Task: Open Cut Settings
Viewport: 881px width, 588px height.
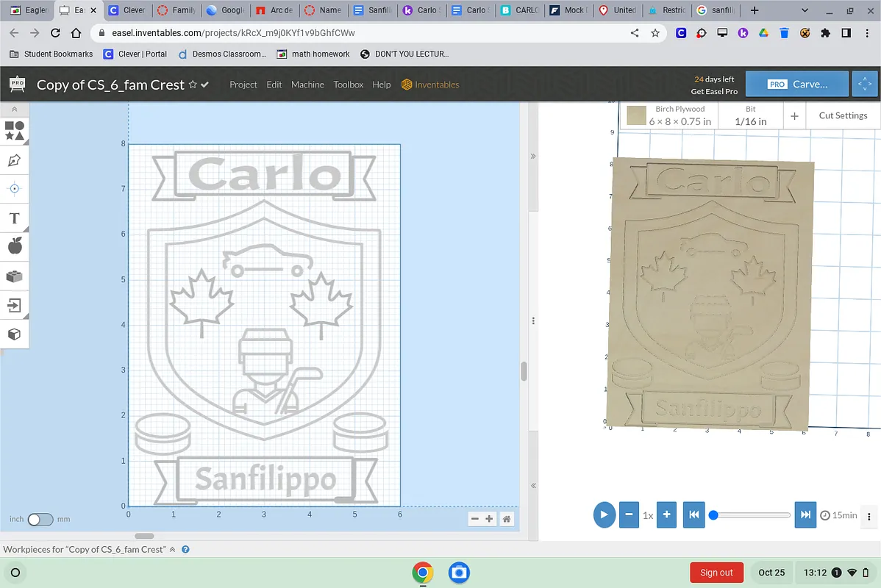Action: [x=843, y=115]
